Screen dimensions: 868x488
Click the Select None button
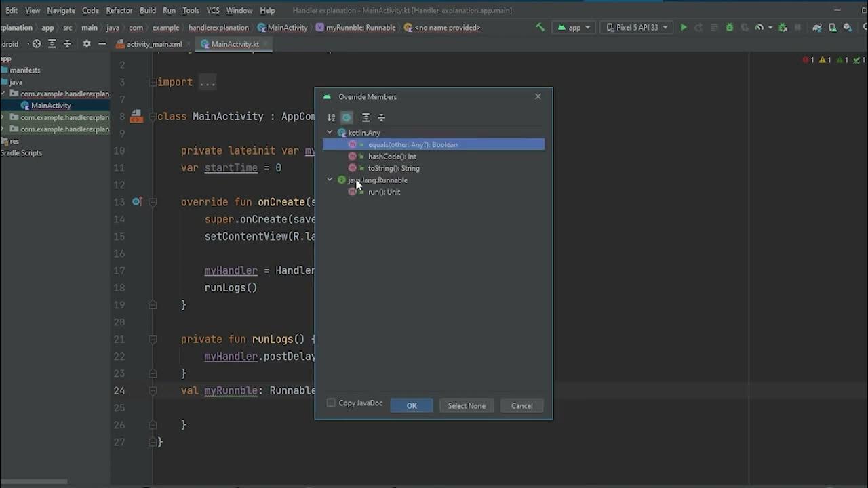(467, 405)
